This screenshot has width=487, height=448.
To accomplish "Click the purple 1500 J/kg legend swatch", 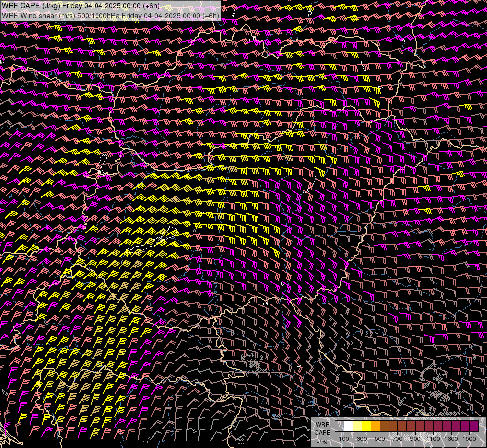I will pos(474,426).
